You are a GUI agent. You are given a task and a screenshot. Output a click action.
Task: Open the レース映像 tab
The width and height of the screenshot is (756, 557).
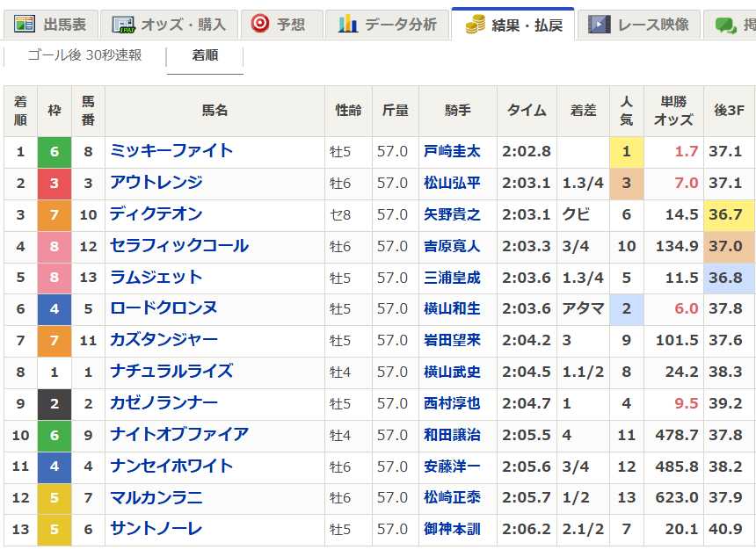point(639,24)
